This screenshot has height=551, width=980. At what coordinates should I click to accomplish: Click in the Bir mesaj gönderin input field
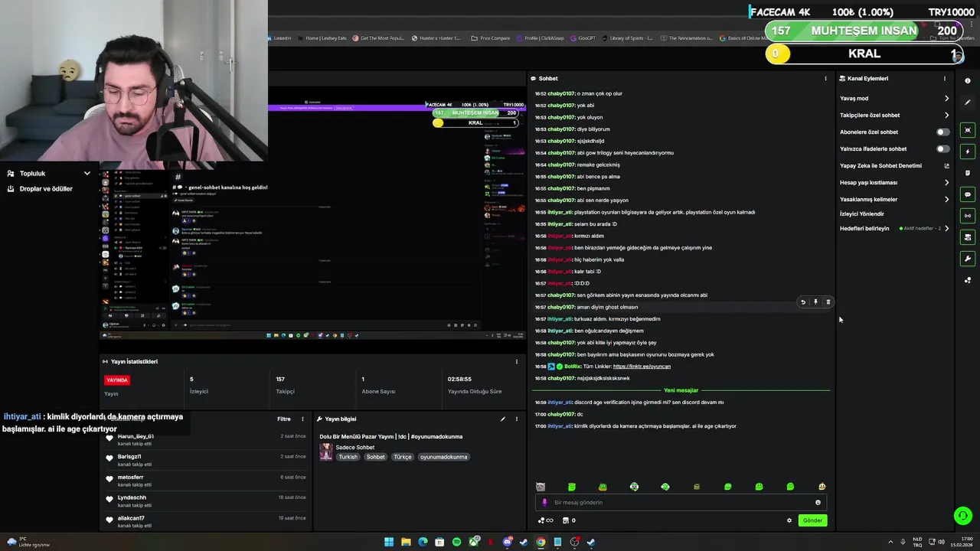click(681, 503)
